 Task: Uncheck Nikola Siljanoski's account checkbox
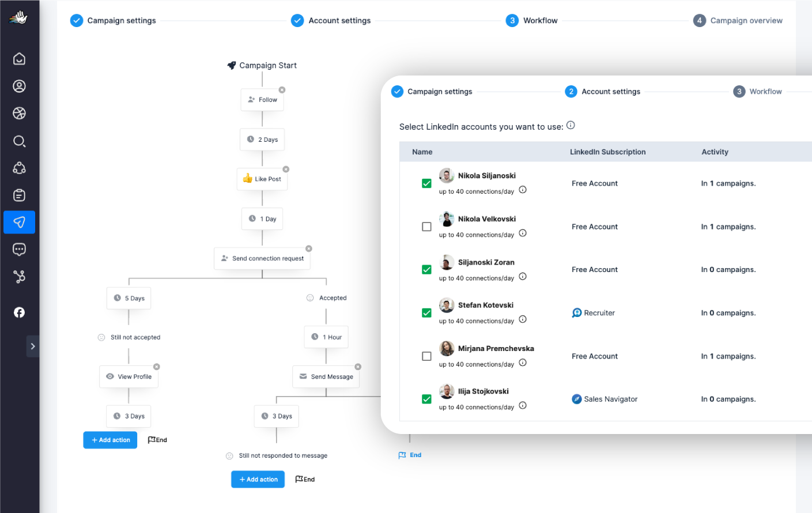pos(426,183)
